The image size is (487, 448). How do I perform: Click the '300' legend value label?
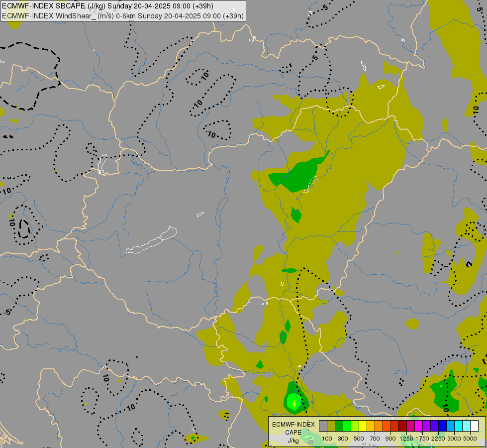pyautogui.click(x=343, y=439)
